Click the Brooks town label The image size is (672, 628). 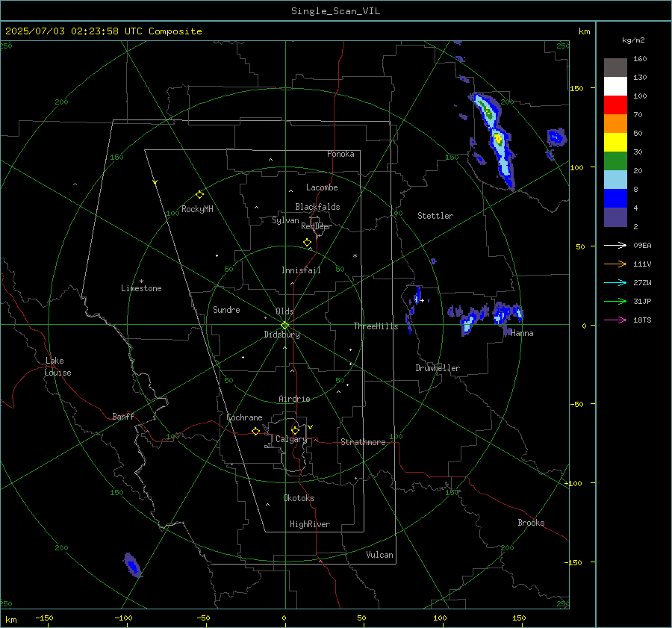click(x=531, y=523)
